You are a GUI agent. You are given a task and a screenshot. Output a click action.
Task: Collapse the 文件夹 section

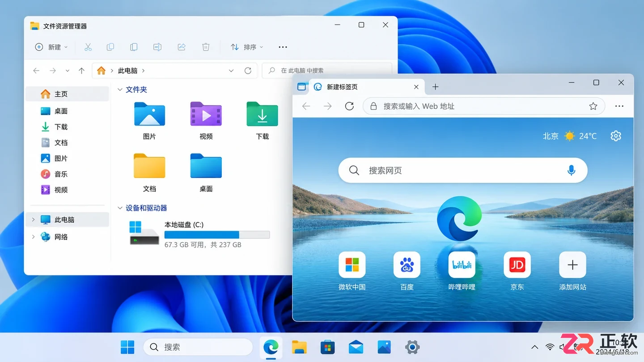pyautogui.click(x=120, y=90)
